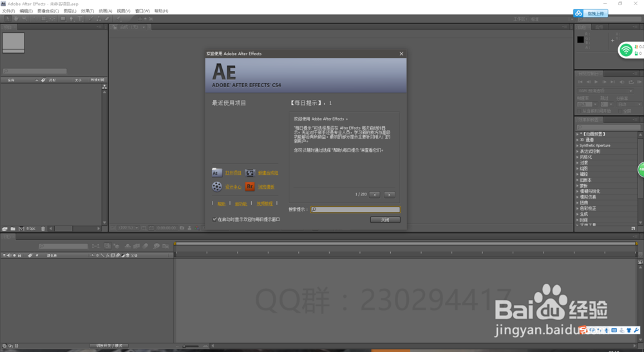The height and width of the screenshot is (352, 644).
Task: Expand the 【动画预置】 effects category
Action: pyautogui.click(x=578, y=134)
